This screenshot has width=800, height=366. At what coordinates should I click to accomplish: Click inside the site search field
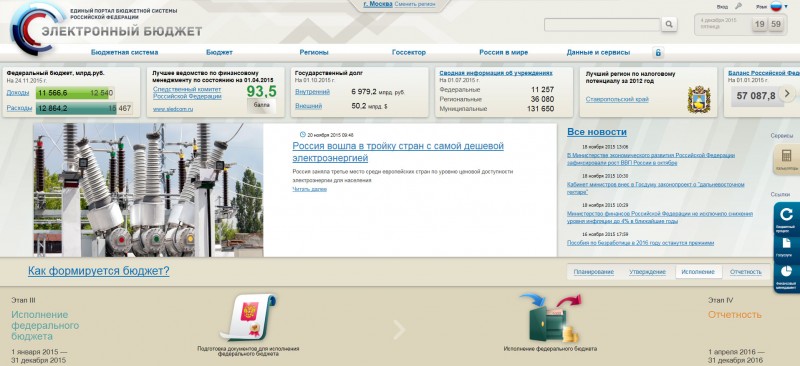click(x=603, y=25)
